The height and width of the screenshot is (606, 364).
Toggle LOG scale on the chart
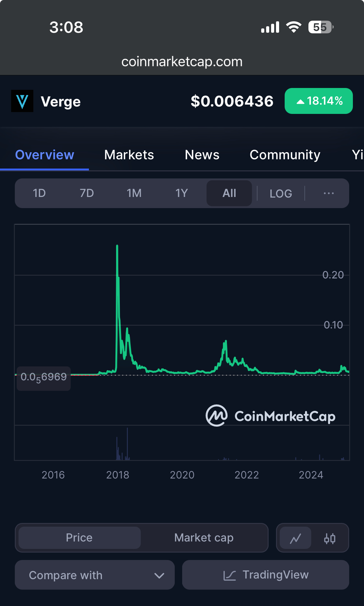point(281,194)
